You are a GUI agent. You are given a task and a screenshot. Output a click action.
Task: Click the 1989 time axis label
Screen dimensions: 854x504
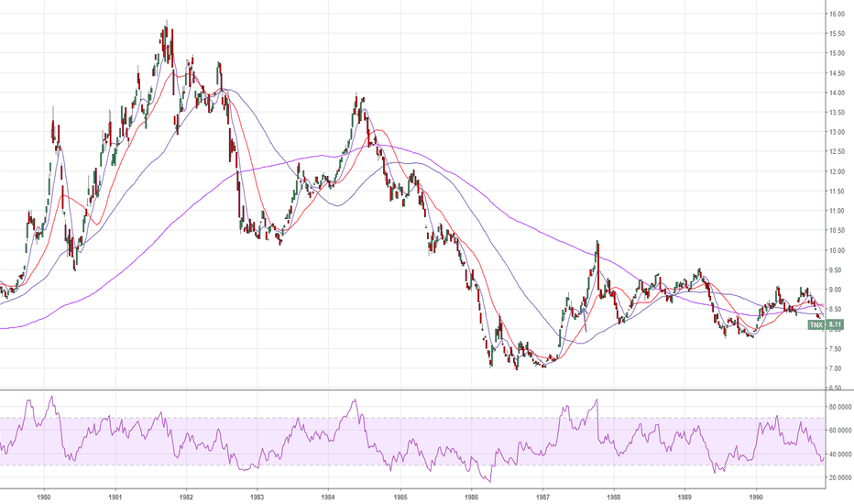[x=684, y=497]
